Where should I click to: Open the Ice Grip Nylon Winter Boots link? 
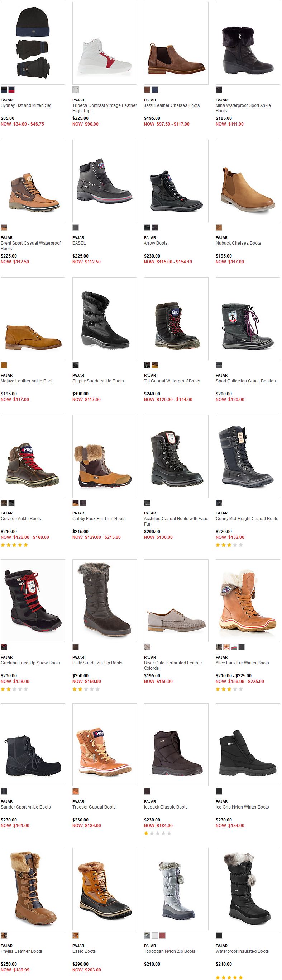click(242, 807)
